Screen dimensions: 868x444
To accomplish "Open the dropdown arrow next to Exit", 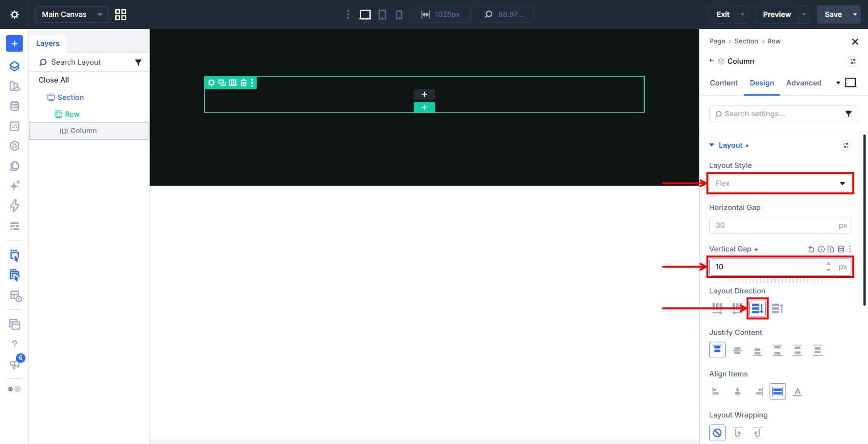I will pyautogui.click(x=742, y=14).
